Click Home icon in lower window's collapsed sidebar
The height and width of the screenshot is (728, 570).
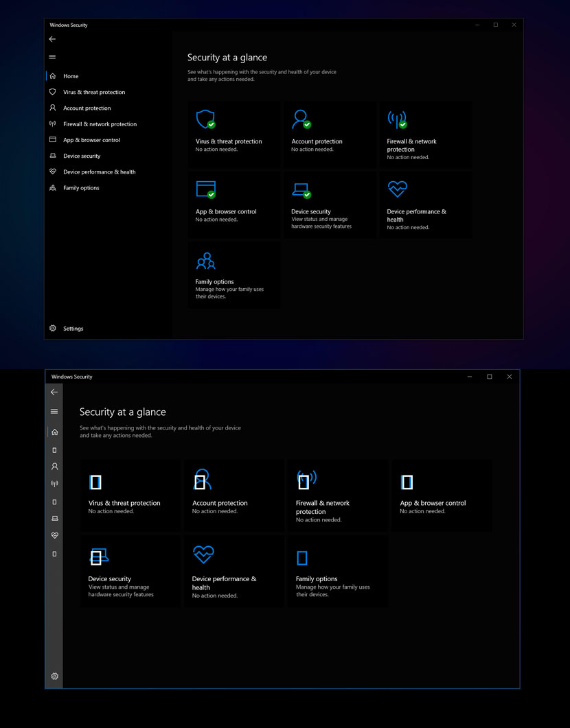54,432
